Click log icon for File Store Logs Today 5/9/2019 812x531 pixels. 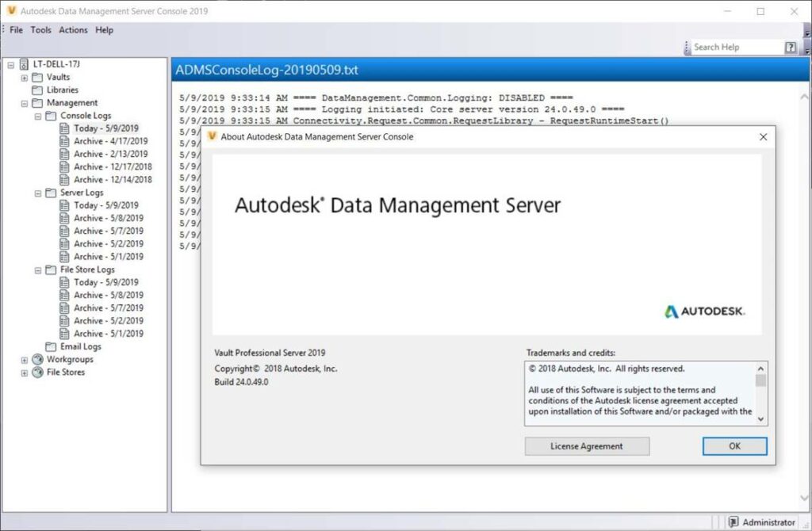(64, 283)
